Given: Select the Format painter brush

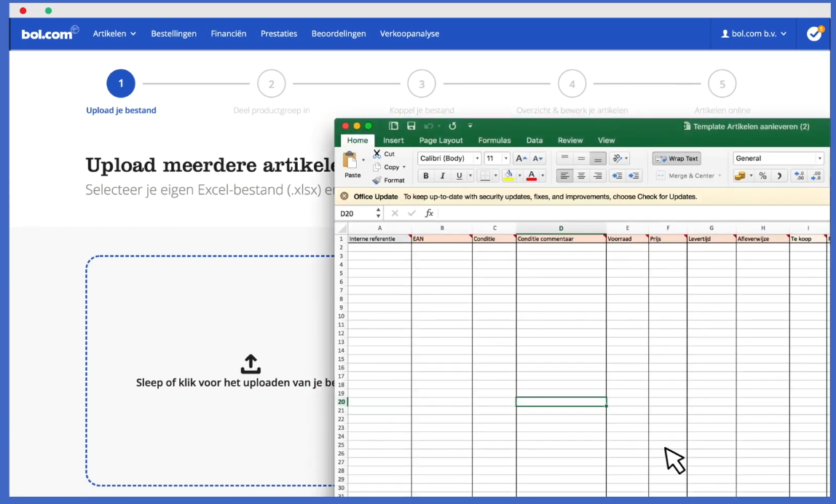Looking at the screenshot, I should tap(377, 181).
